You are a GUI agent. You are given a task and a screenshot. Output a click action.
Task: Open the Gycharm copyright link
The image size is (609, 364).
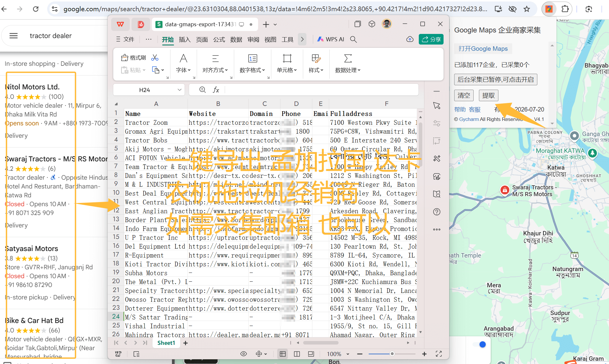(469, 119)
